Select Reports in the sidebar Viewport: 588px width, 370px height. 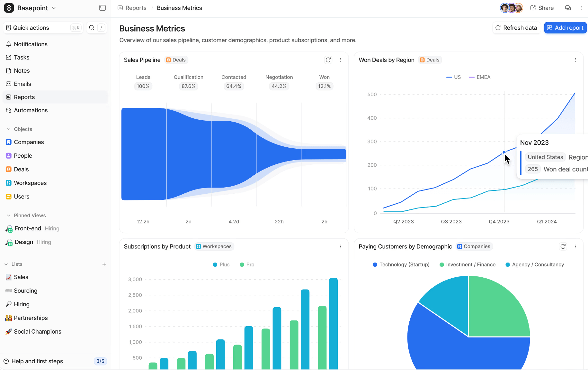point(55,97)
